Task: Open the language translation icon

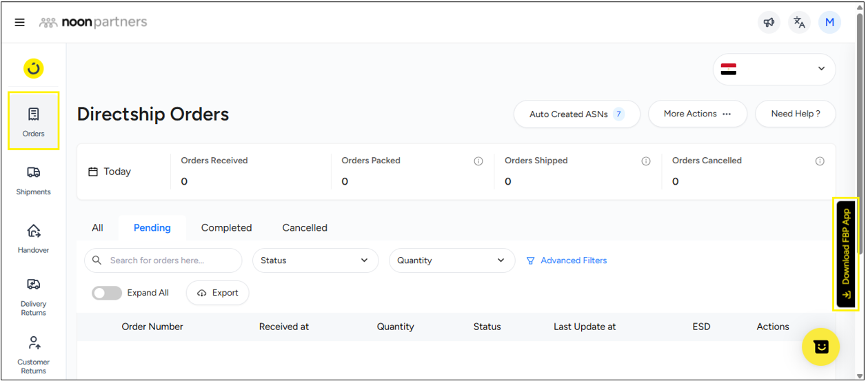Action: (799, 23)
